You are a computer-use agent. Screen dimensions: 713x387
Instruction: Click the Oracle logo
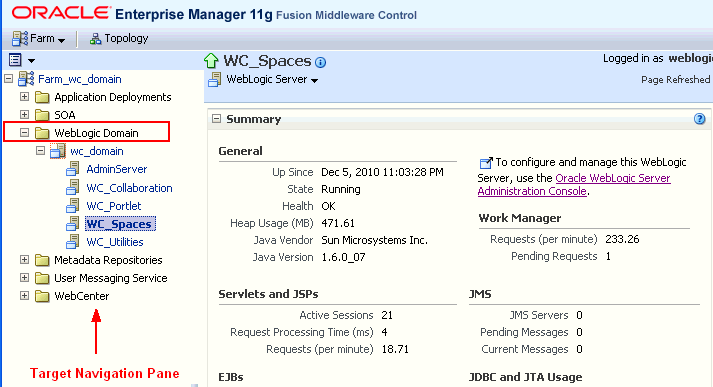pyautogui.click(x=61, y=13)
